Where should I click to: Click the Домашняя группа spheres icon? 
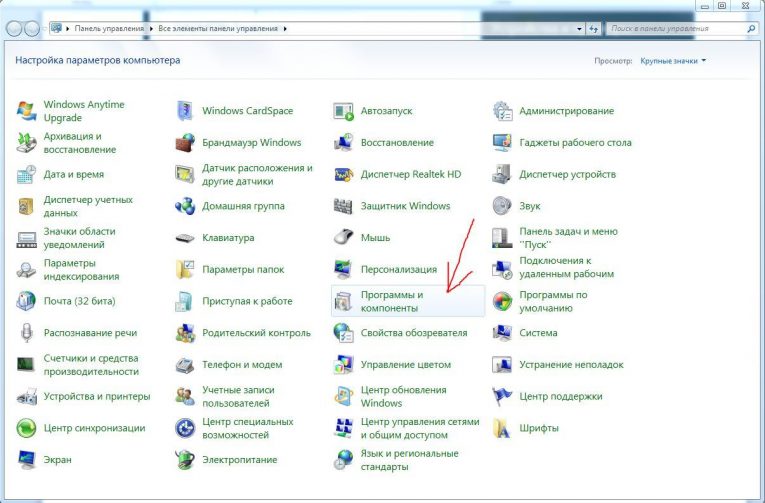pyautogui.click(x=185, y=206)
